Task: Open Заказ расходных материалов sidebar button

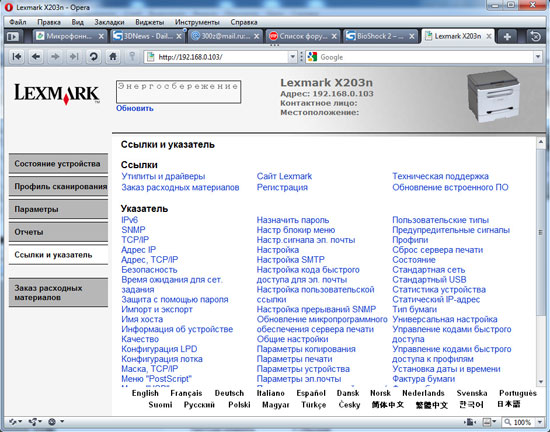Action: point(58,293)
